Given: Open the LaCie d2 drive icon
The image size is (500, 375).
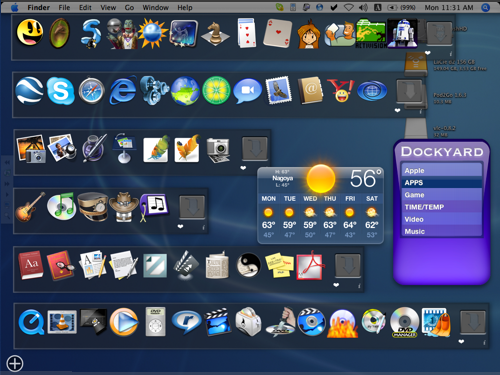Looking at the screenshot, I should point(416,63).
